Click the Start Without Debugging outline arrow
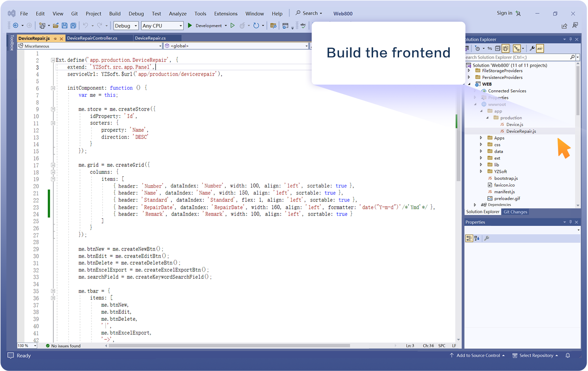 point(232,26)
